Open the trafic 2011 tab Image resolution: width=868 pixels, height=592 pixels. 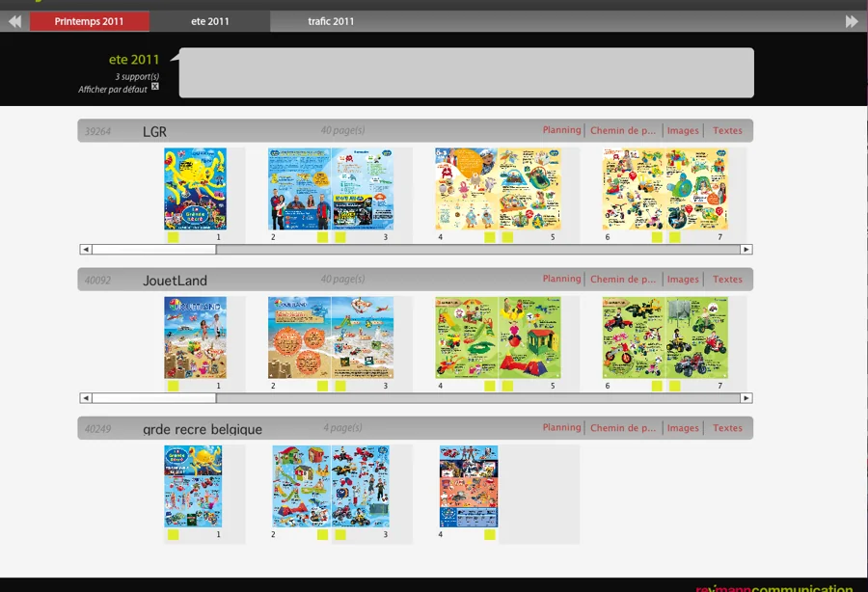[331, 21]
